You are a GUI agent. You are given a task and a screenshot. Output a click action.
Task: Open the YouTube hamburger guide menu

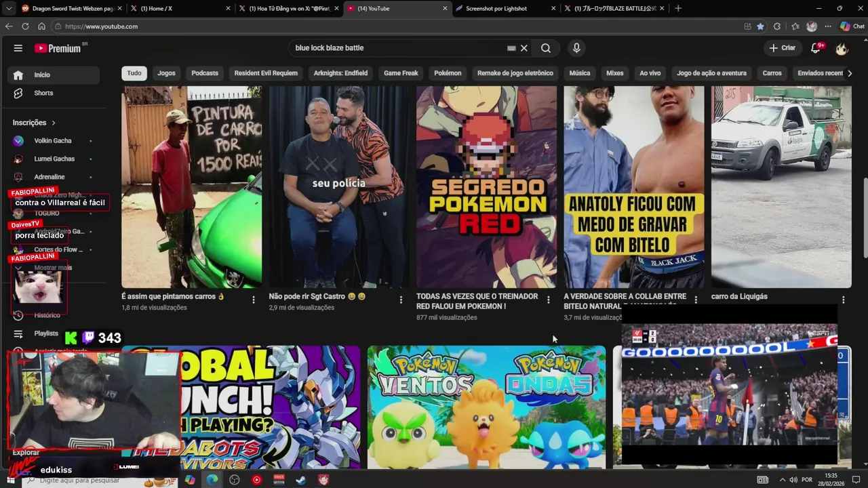18,48
